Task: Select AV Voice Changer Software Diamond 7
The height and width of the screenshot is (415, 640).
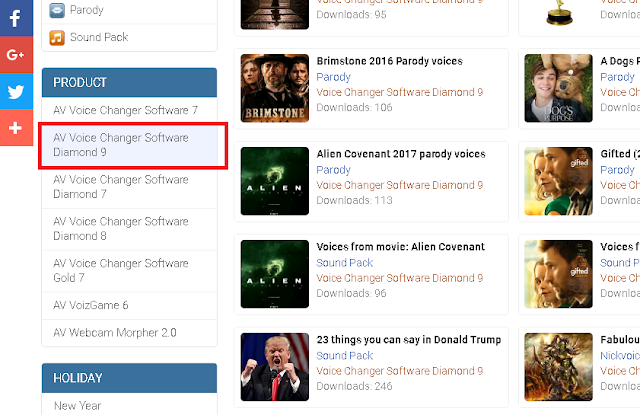Action: tap(129, 187)
